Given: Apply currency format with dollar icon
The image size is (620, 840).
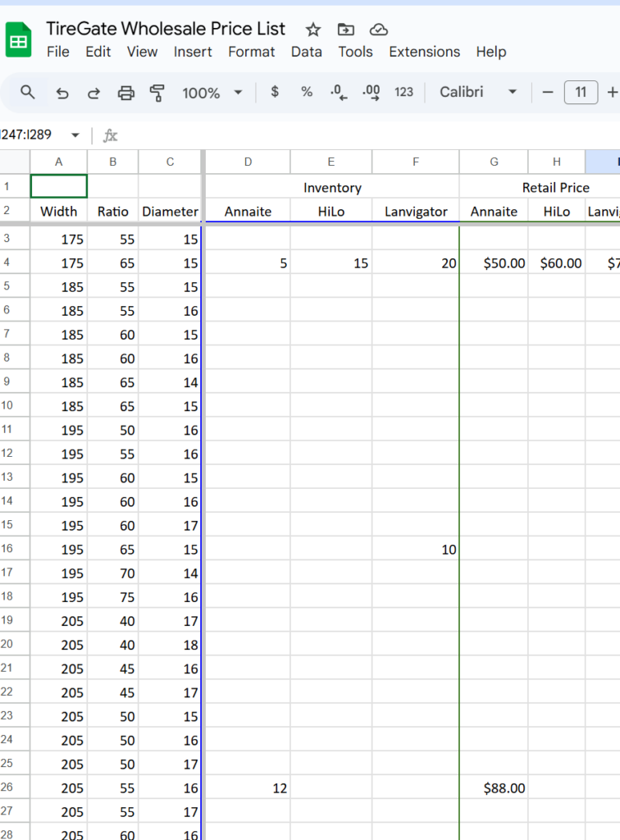Looking at the screenshot, I should point(275,92).
